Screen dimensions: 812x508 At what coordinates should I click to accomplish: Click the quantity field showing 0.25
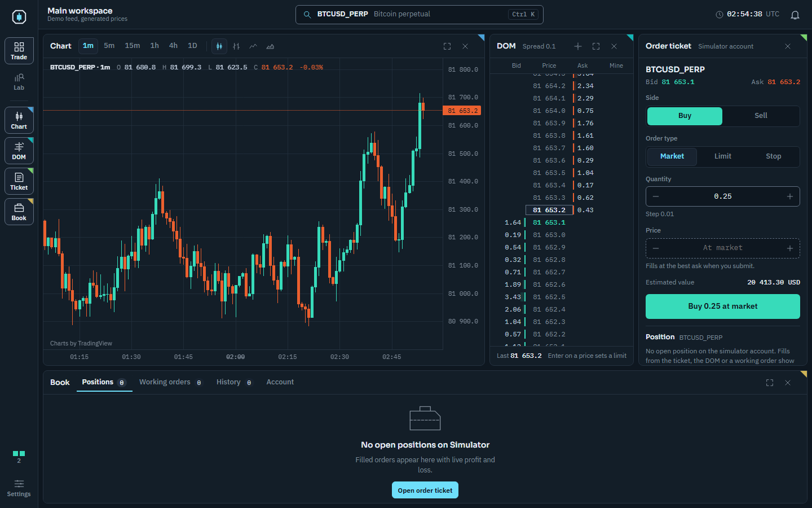[x=723, y=196]
